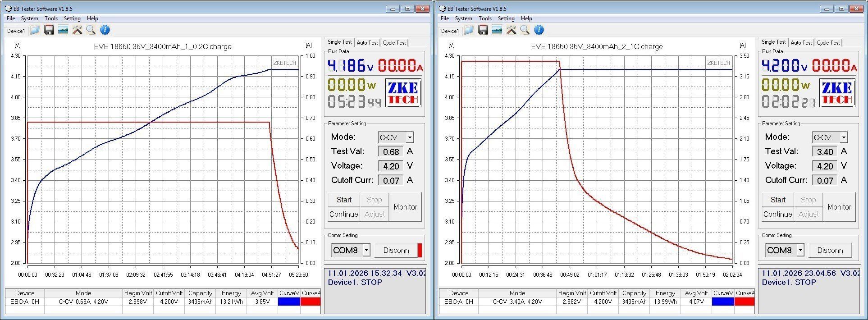Viewport: 868px width, 320px height.
Task: Click the blue CurveV color swatch in left window
Action: coord(289,302)
